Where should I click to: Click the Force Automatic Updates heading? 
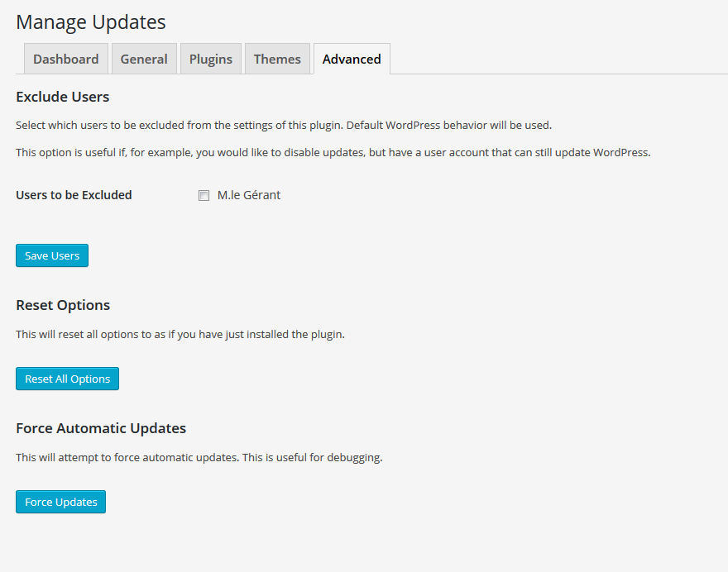coord(101,428)
